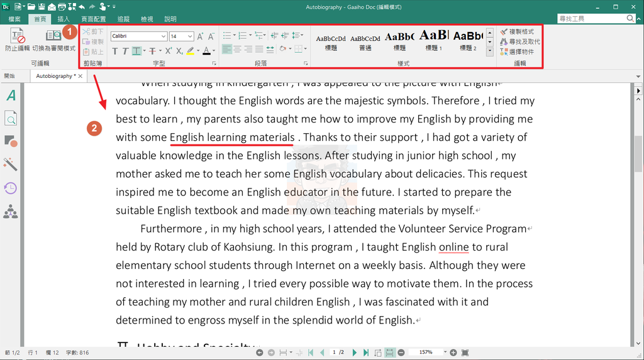This screenshot has width=644, height=360.
Task: Open version history clock icon in sidebar
Action: point(10,188)
